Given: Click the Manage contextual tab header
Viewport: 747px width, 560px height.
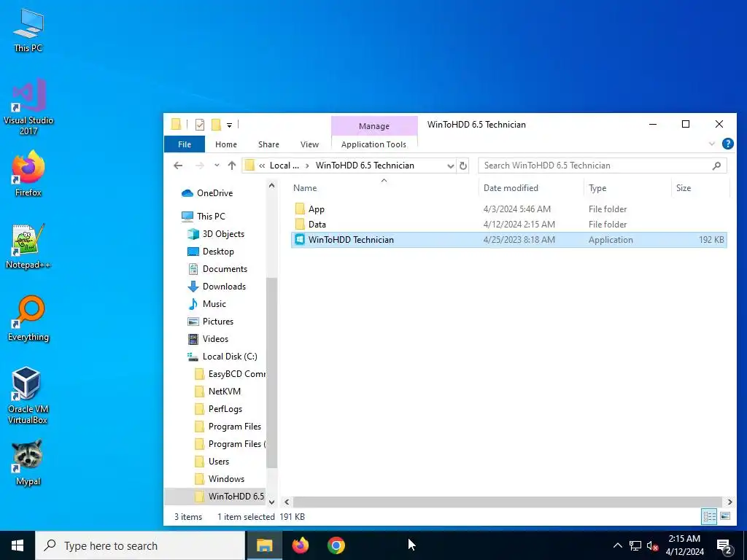Looking at the screenshot, I should click(x=374, y=126).
